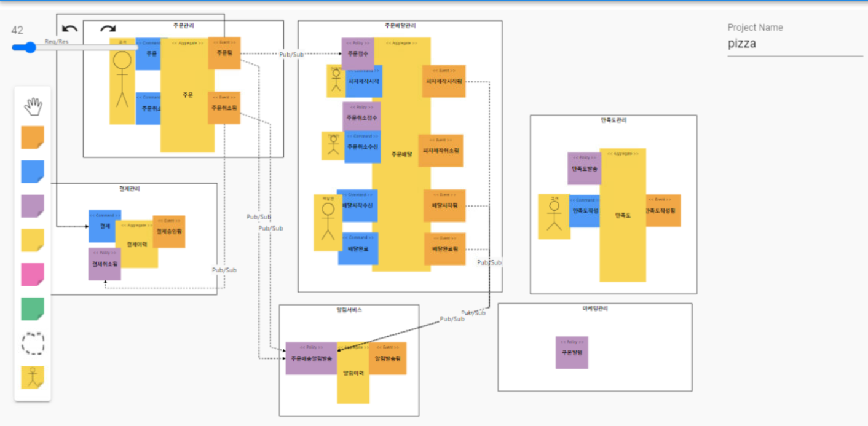Click the 주문배달관리 bounded context title
This screenshot has width=868, height=426.
coord(400,26)
